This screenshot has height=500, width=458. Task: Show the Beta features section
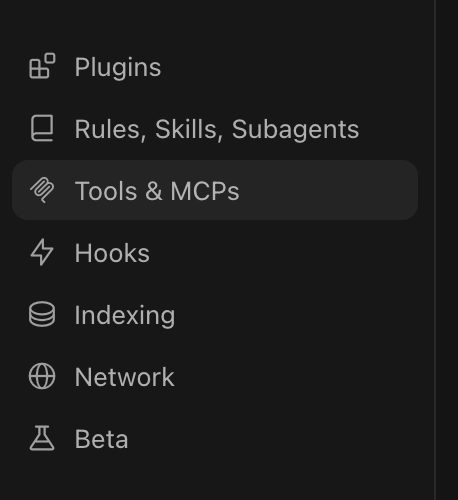point(101,439)
